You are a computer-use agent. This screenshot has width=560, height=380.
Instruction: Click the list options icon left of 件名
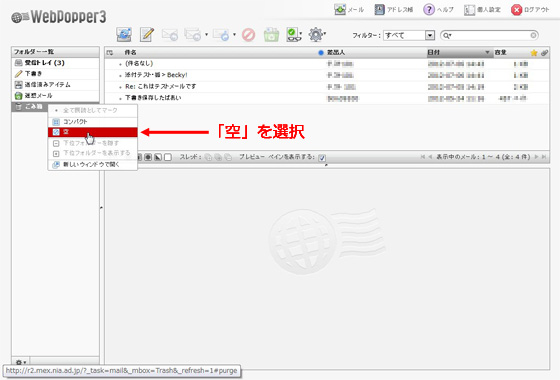[x=110, y=53]
